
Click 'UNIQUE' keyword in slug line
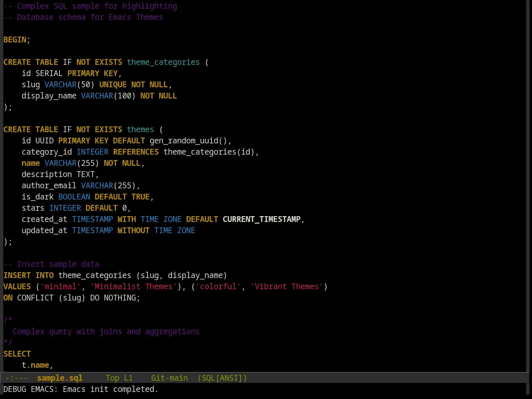pos(113,85)
